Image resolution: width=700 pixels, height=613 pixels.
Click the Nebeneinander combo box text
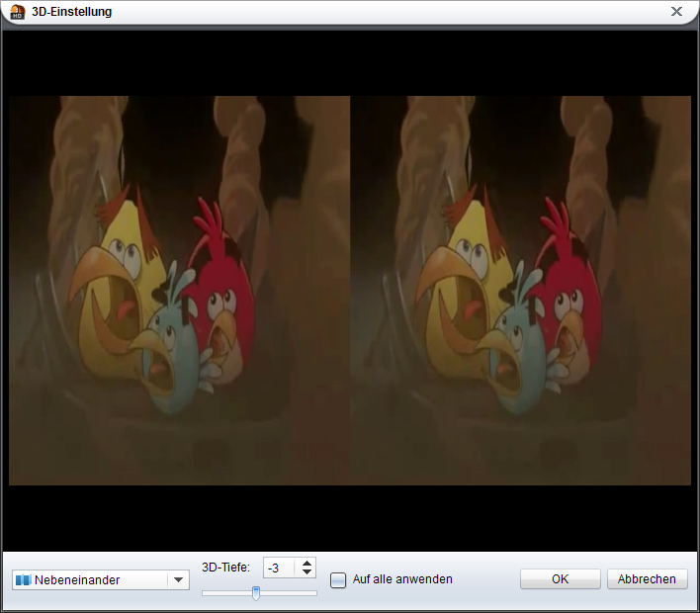(x=77, y=580)
